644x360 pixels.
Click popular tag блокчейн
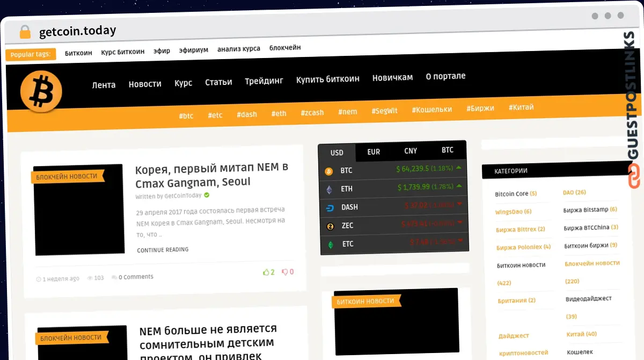click(285, 47)
